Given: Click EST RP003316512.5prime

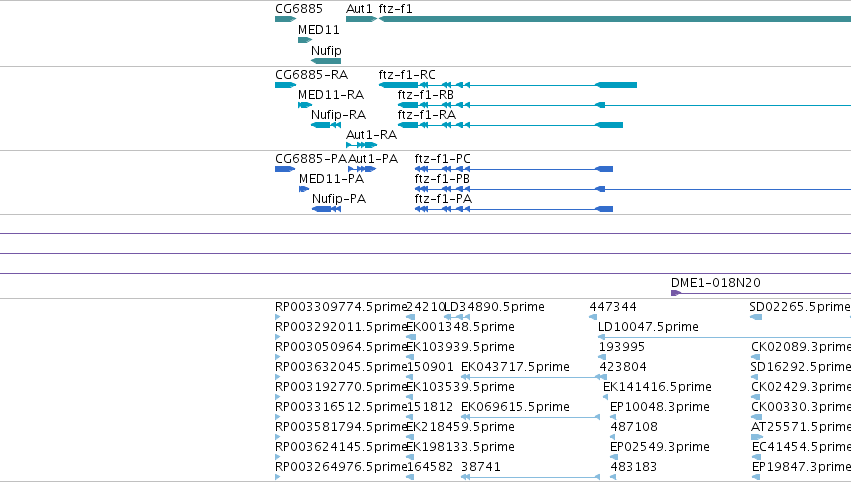Looking at the screenshot, I should click(x=341, y=407).
